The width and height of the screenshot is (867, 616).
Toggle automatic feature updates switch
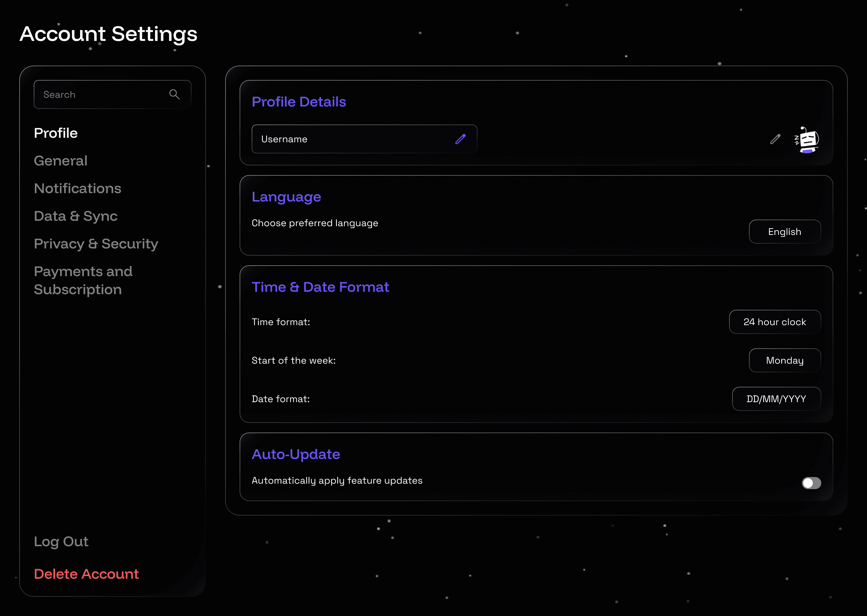point(811,483)
